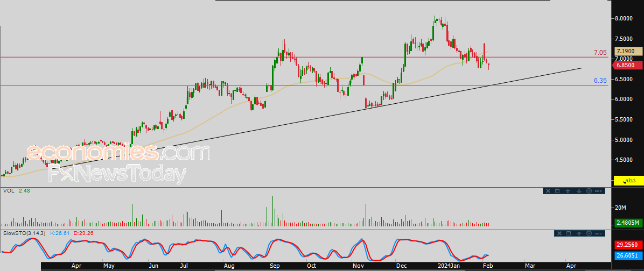Screen dimensions: 644x271
Task: Toggle the yellow linear scale label
Action: click(x=628, y=181)
